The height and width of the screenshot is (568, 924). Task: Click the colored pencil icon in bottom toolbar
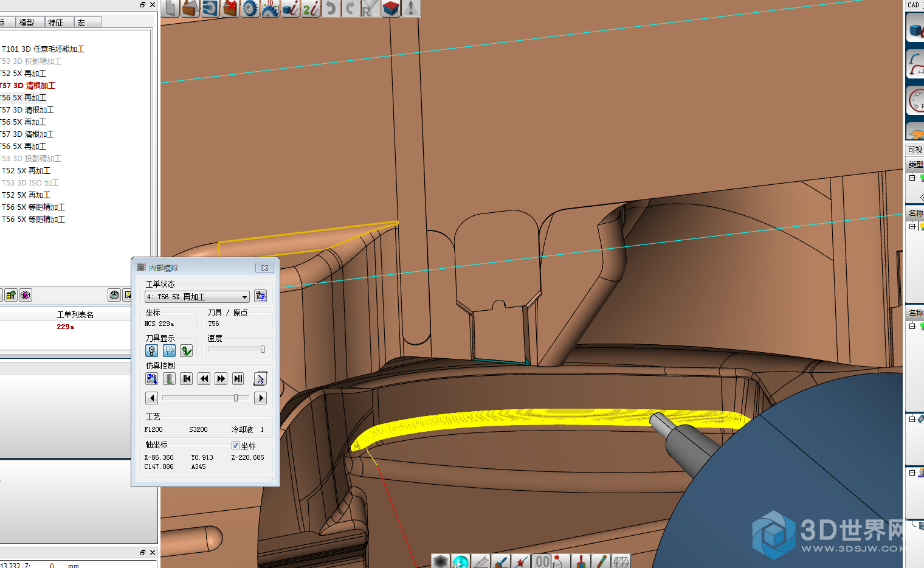point(601,561)
